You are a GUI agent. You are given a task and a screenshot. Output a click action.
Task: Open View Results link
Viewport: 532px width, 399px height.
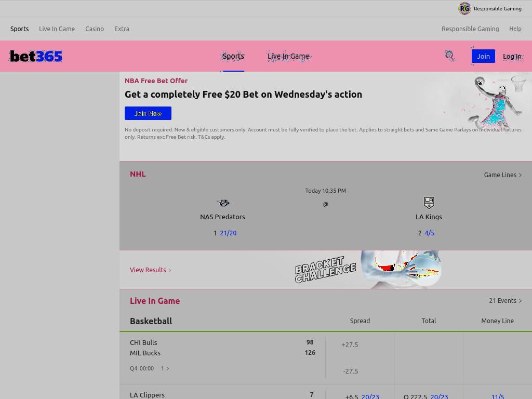[150, 270]
